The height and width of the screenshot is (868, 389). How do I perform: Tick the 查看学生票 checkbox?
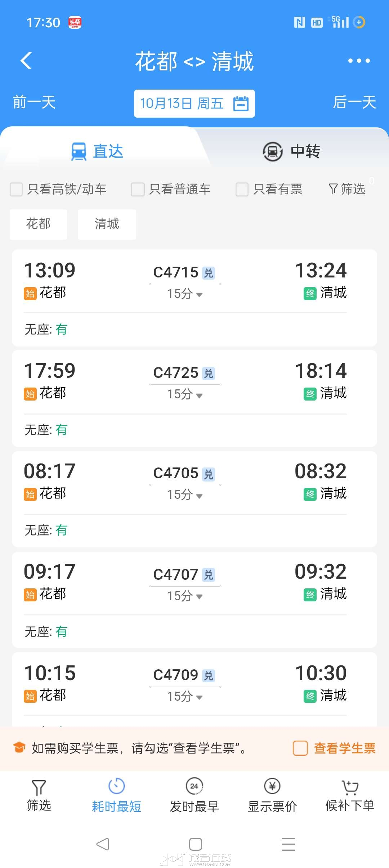coord(300,748)
